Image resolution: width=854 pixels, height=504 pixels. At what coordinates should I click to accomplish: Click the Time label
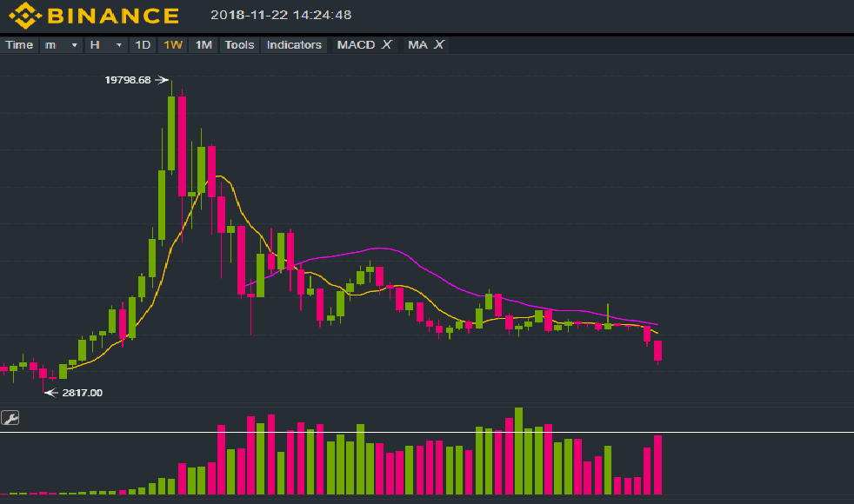19,45
